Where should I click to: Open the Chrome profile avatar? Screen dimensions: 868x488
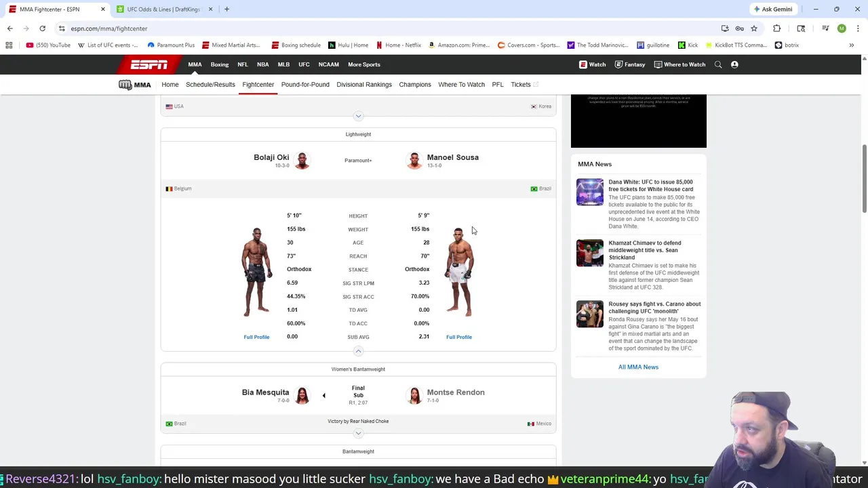coord(842,28)
